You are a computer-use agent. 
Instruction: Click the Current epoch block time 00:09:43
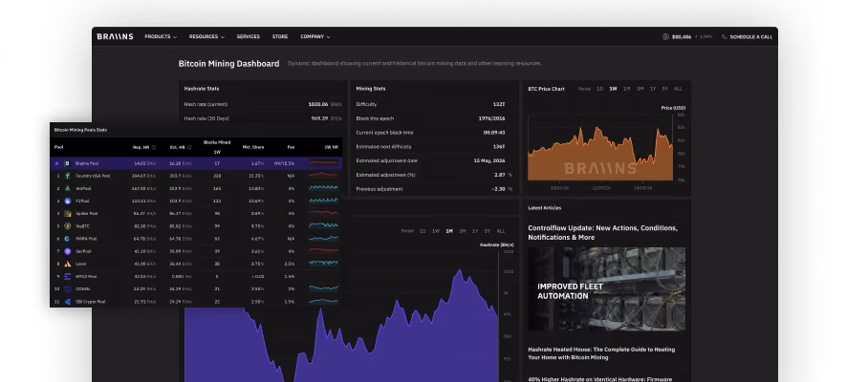[x=494, y=133]
